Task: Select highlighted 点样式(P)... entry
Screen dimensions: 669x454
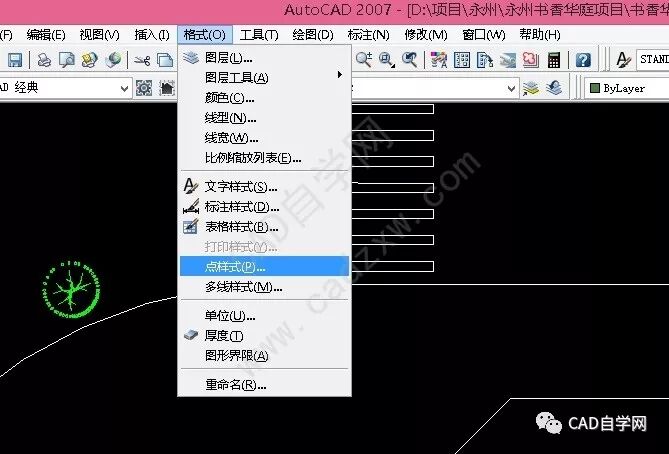Action: [x=264, y=267]
